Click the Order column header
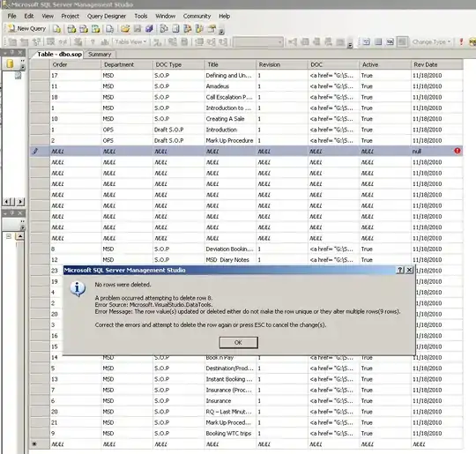 [x=75, y=64]
